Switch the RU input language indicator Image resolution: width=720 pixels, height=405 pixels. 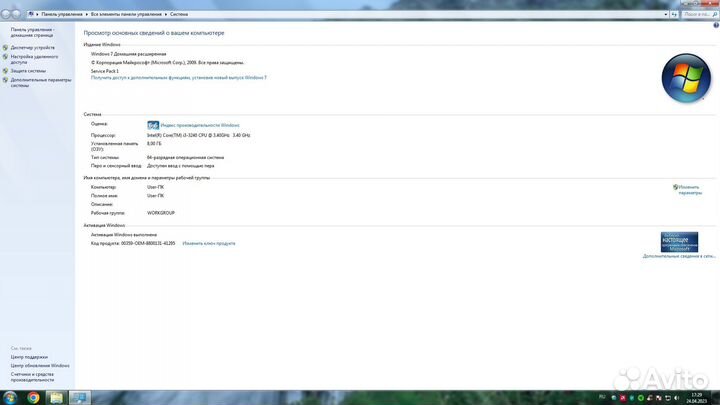pyautogui.click(x=602, y=397)
